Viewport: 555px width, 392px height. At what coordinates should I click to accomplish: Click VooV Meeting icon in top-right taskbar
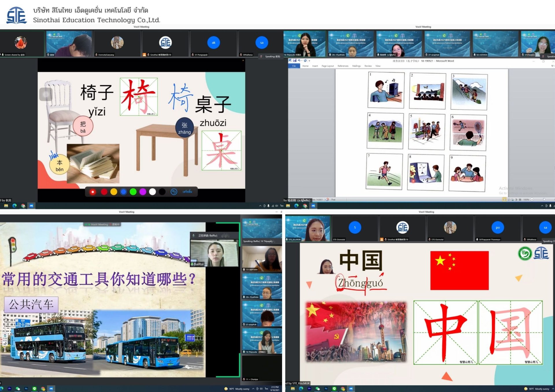(313, 206)
